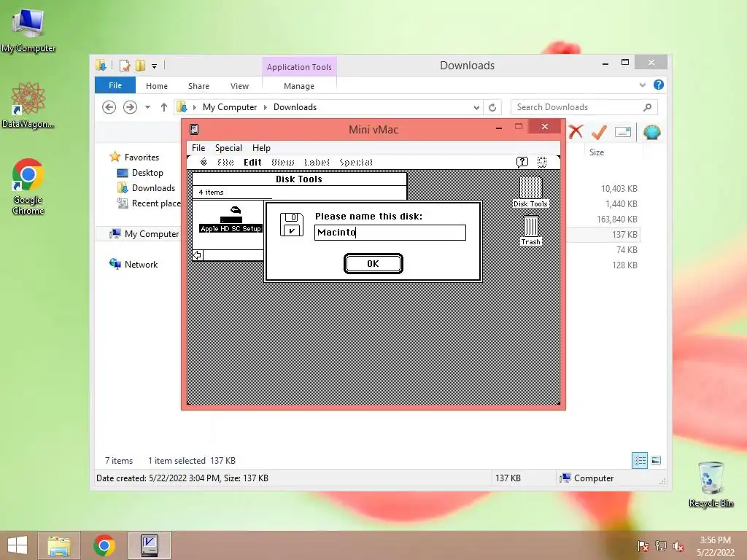Open Explorer Help question mark icon
The width and height of the screenshot is (747, 560).
pyautogui.click(x=659, y=85)
